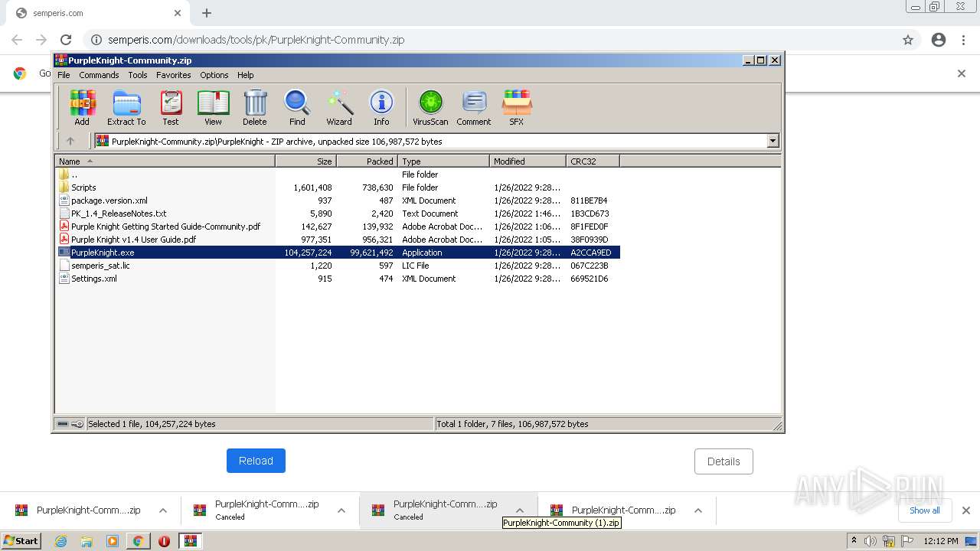
Task: Click the Delete trash can icon
Action: (x=255, y=107)
